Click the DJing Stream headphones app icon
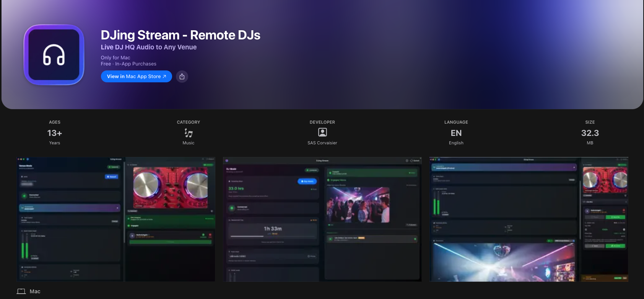Image resolution: width=644 pixels, height=299 pixels. [54, 55]
